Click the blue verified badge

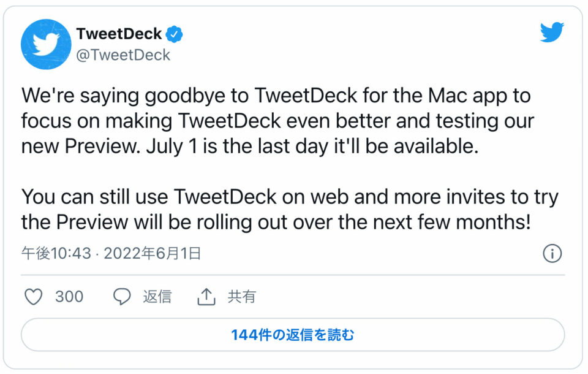click(x=174, y=34)
